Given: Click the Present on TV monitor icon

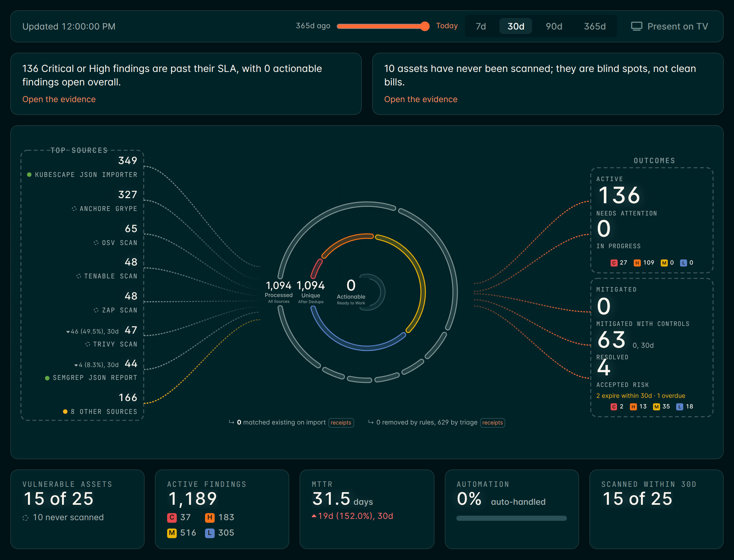Looking at the screenshot, I should (x=636, y=26).
